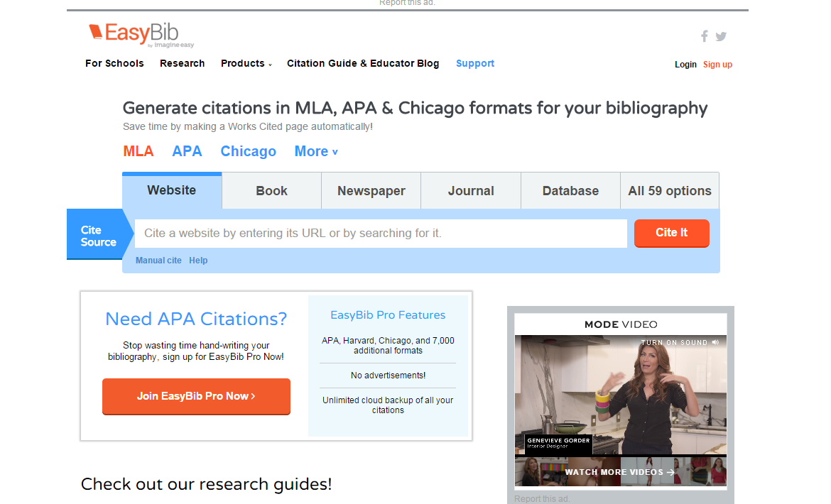Open the Help link below search

198,261
